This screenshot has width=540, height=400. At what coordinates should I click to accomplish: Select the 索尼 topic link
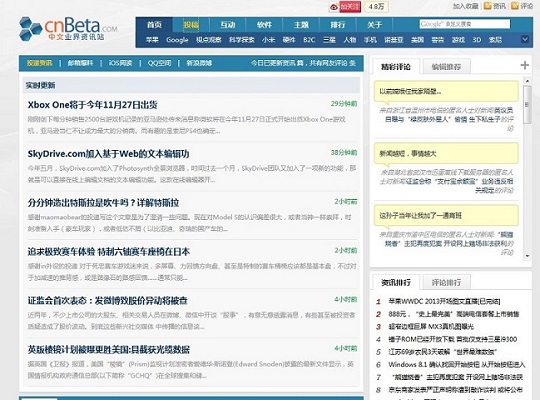tap(495, 40)
